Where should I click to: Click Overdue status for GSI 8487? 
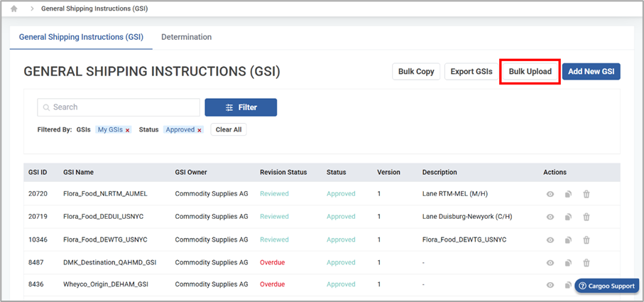273,262
